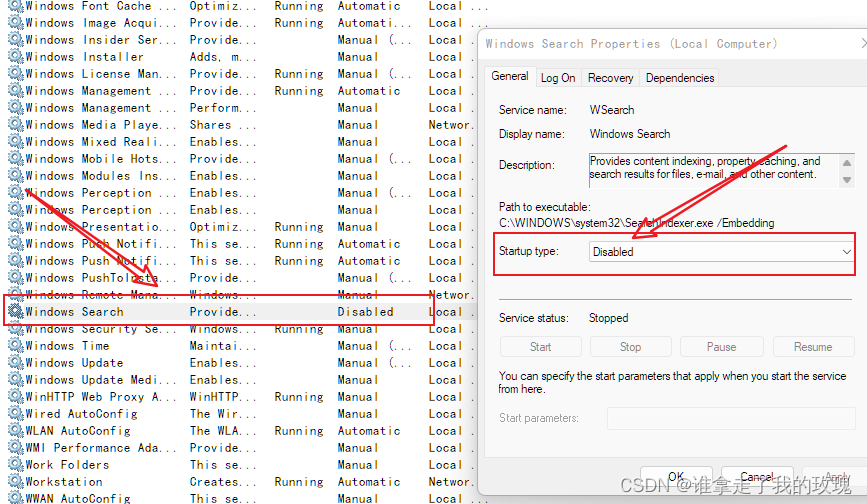Image resolution: width=867 pixels, height=504 pixels.
Task: Select the Work Folders service name
Action: coord(67,465)
